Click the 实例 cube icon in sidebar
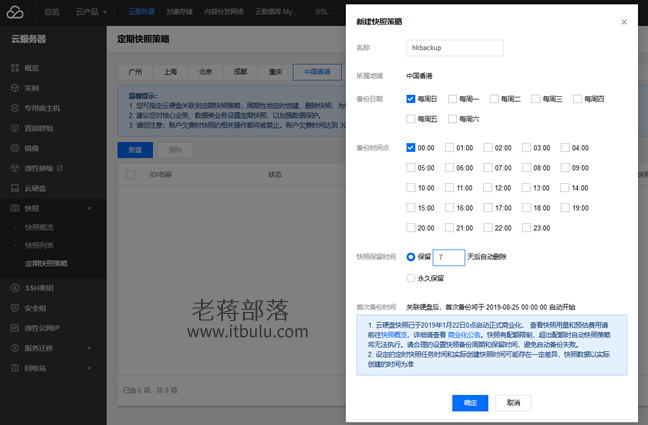The width and height of the screenshot is (648, 425). (15, 88)
